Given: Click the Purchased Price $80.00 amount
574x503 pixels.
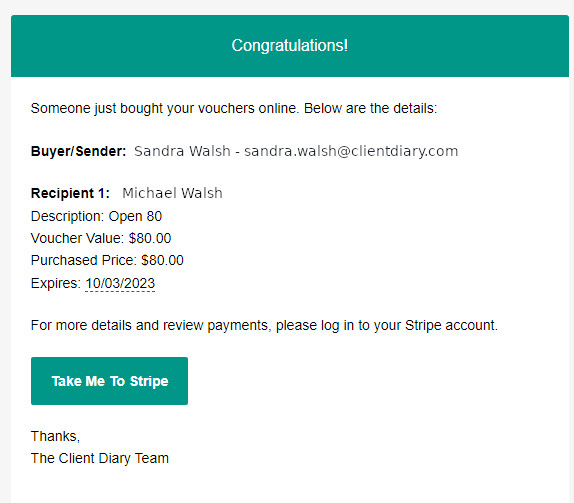Looking at the screenshot, I should (x=162, y=260).
